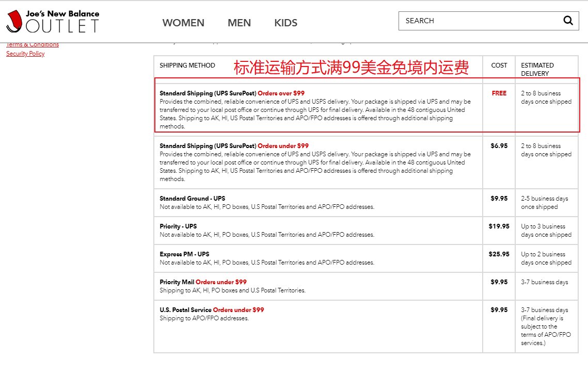The height and width of the screenshot is (376, 588).
Task: Open the MEN menu
Action: [x=239, y=23]
